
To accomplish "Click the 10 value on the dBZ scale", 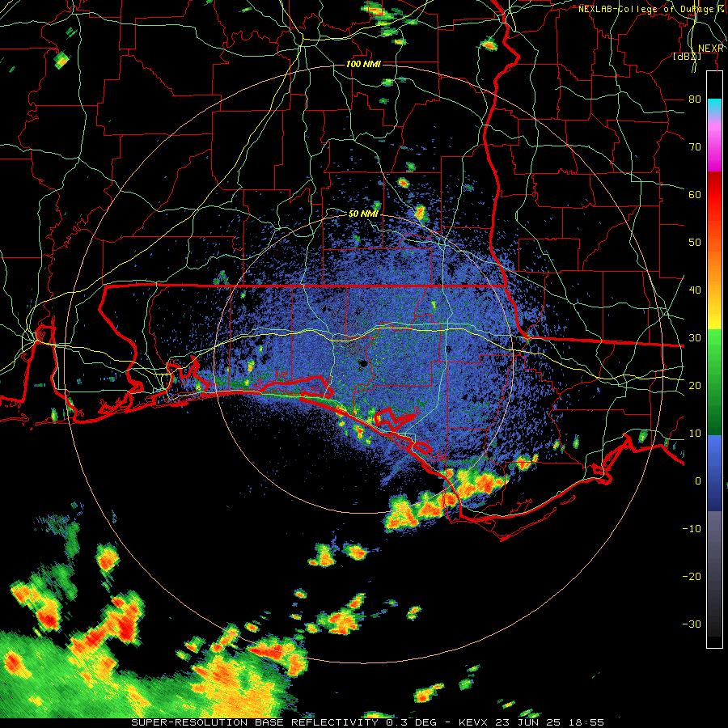I will tap(695, 434).
